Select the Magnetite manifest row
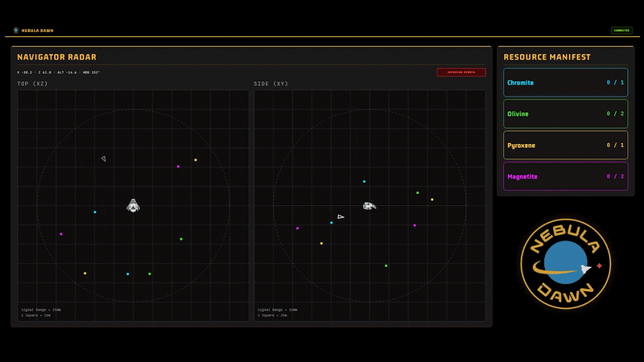The image size is (644, 362). tap(566, 176)
